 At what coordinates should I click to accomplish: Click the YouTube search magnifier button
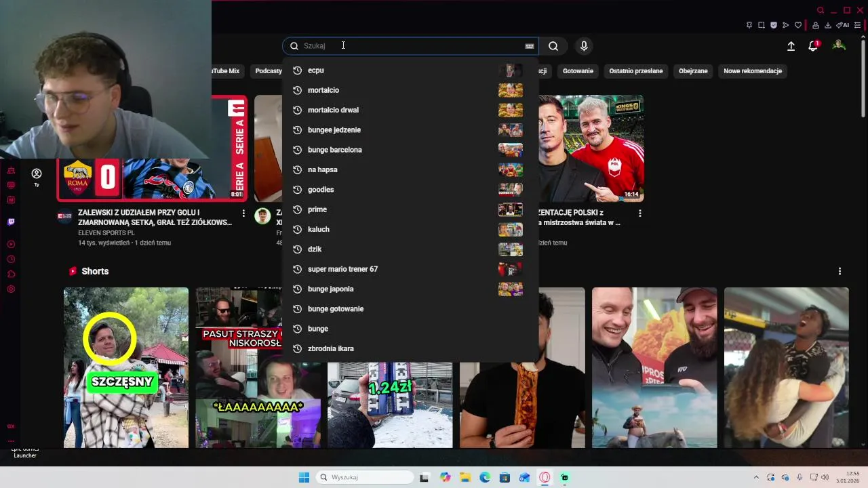tap(553, 46)
